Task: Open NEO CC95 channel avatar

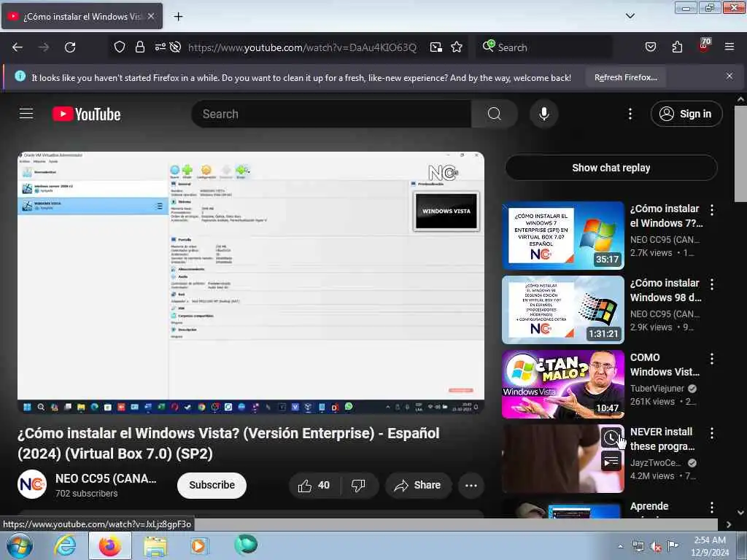Action: point(32,484)
